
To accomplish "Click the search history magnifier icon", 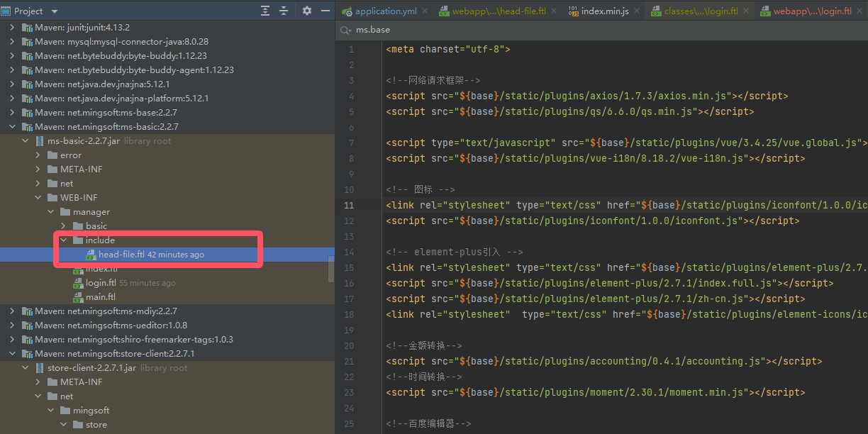I will (x=345, y=30).
